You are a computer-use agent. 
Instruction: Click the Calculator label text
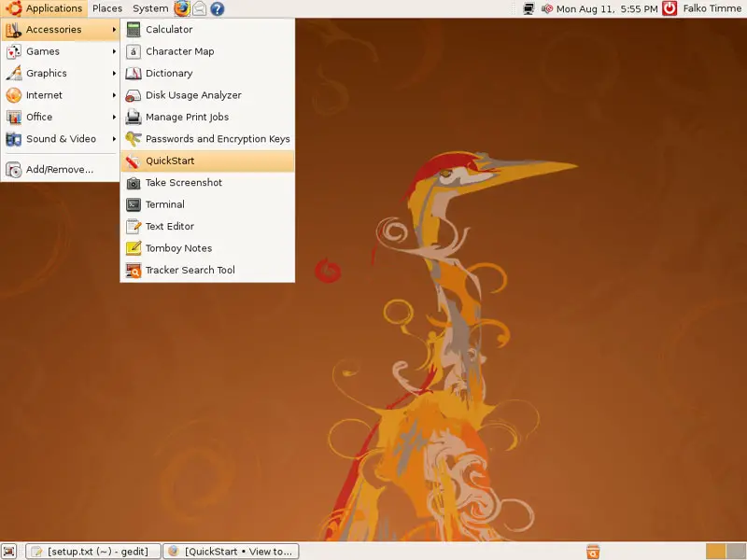click(x=169, y=30)
